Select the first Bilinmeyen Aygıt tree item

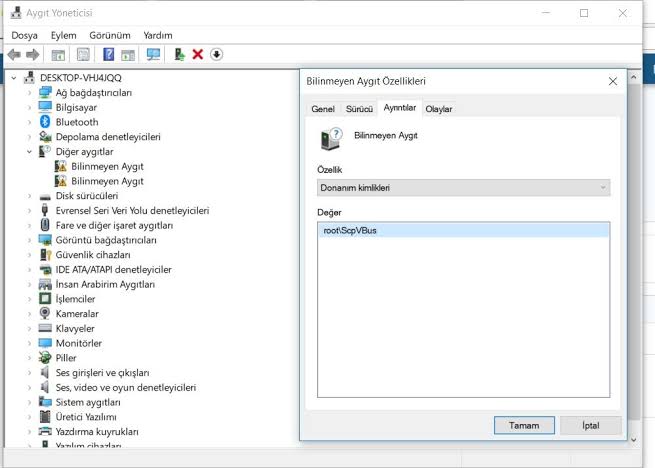point(107,166)
